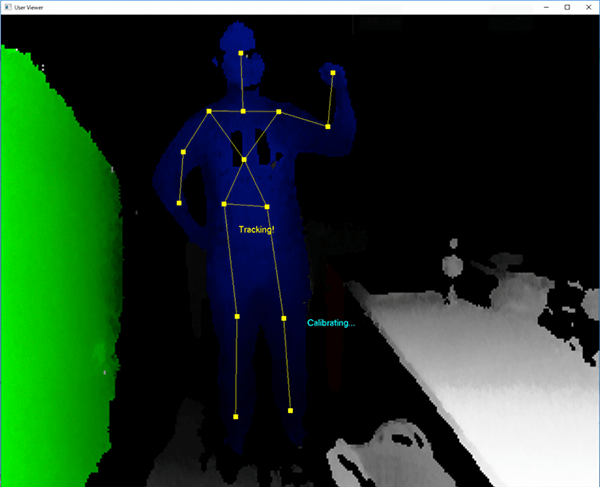This screenshot has width=600, height=487.
Task: Click the elbow joint of the raised arm
Action: pos(328,127)
